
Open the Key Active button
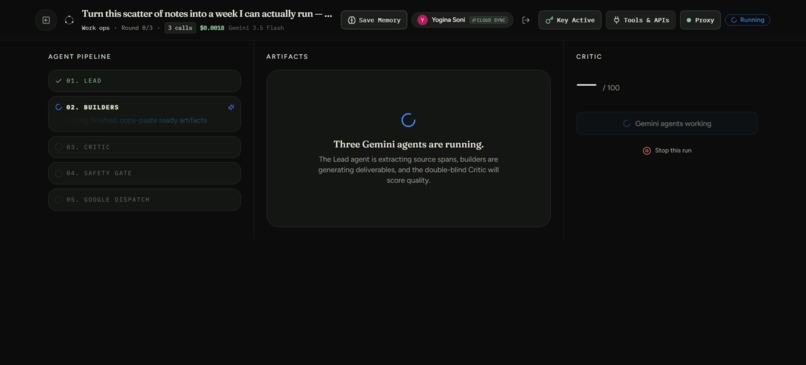tap(570, 20)
